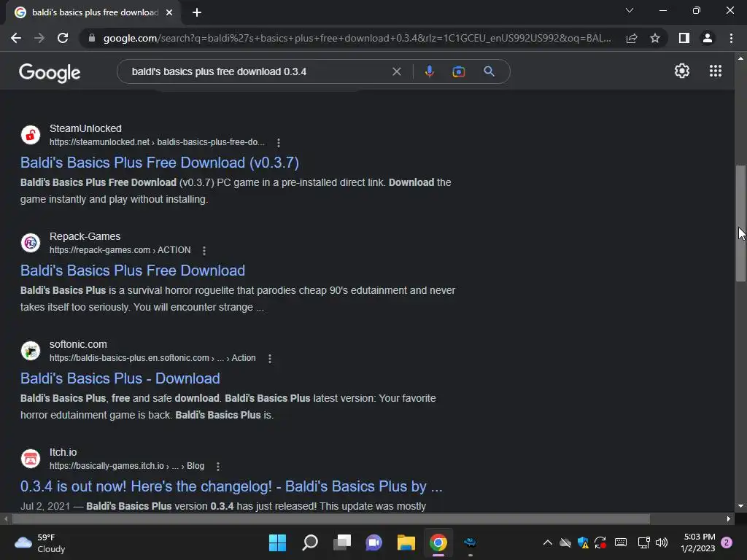Image resolution: width=747 pixels, height=560 pixels.
Task: Expand the tab search dropdown arrow
Action: coord(630,10)
